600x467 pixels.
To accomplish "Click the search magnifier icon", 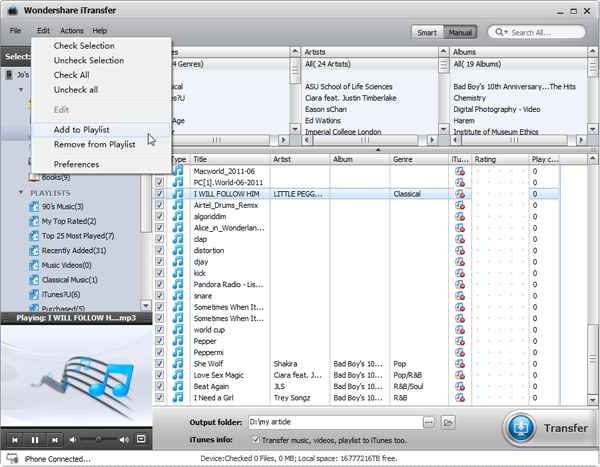I will tap(499, 32).
